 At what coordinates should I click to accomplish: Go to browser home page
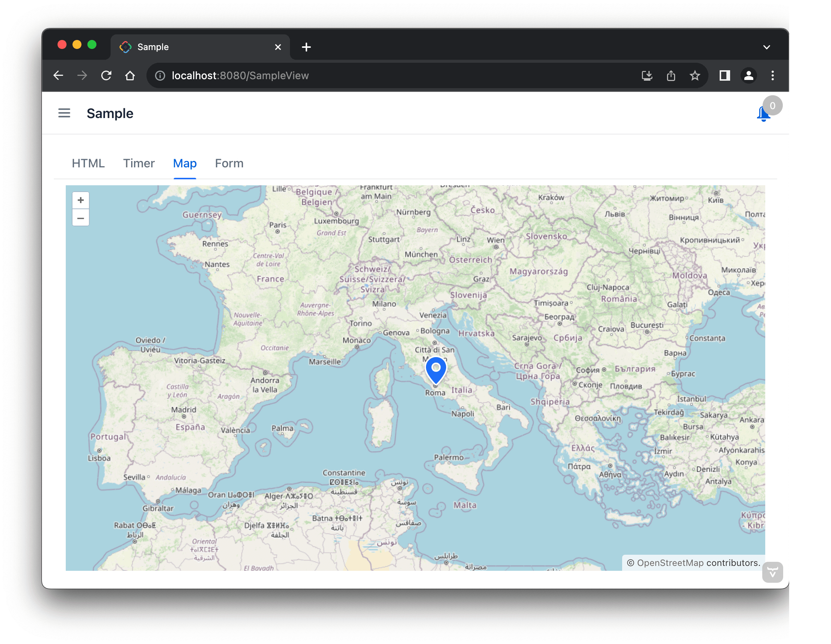130,76
